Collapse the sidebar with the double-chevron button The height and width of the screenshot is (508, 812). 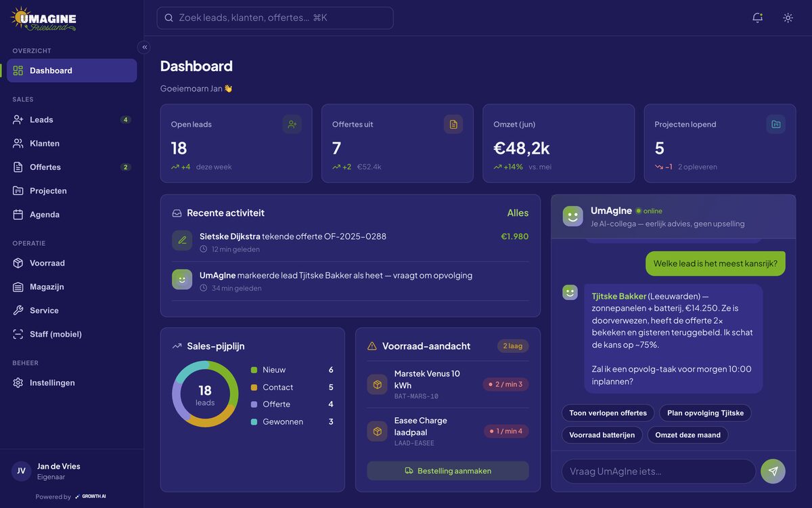coord(144,47)
